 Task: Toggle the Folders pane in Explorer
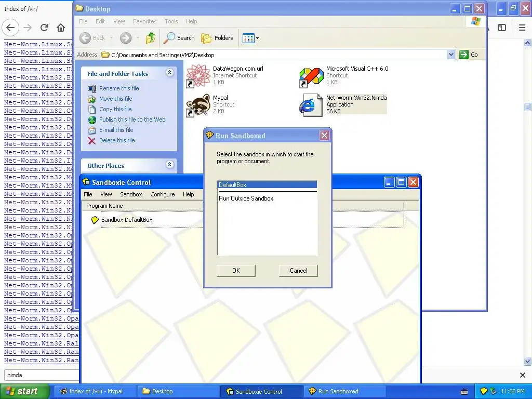[217, 38]
